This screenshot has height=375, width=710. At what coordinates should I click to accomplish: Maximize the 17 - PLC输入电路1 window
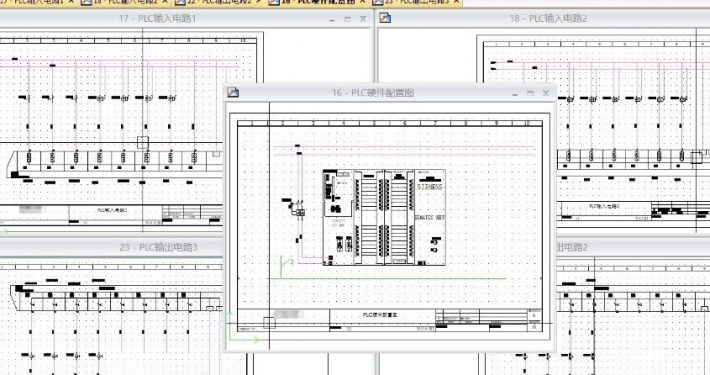(x=347, y=19)
